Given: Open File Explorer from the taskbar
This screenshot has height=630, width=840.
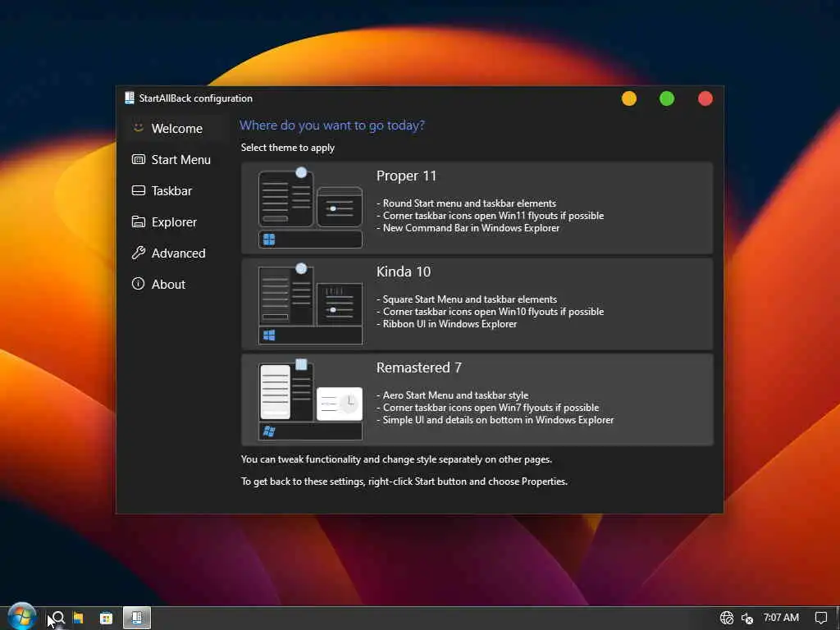Looking at the screenshot, I should pyautogui.click(x=78, y=618).
